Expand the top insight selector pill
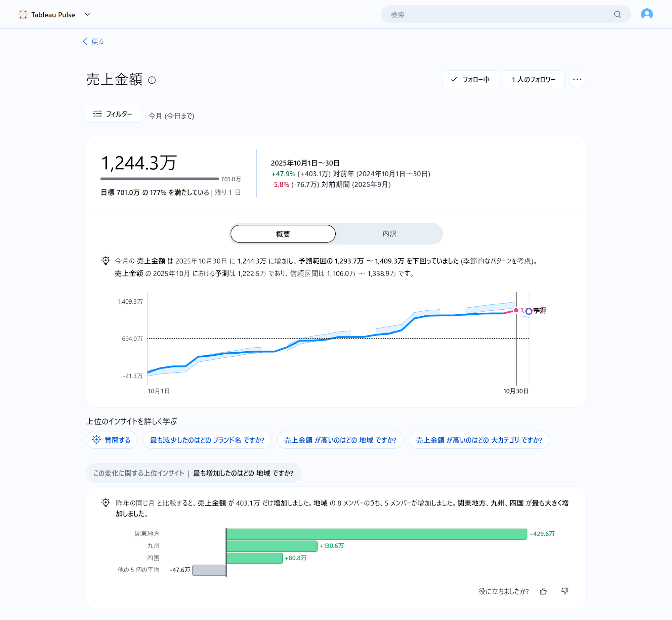672x620 pixels. (x=193, y=473)
